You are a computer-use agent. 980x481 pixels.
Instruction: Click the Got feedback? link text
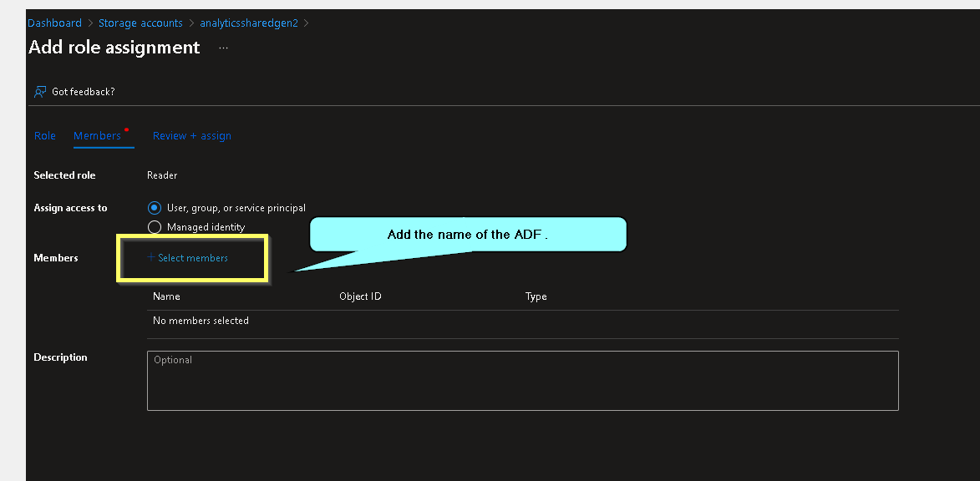click(x=84, y=92)
